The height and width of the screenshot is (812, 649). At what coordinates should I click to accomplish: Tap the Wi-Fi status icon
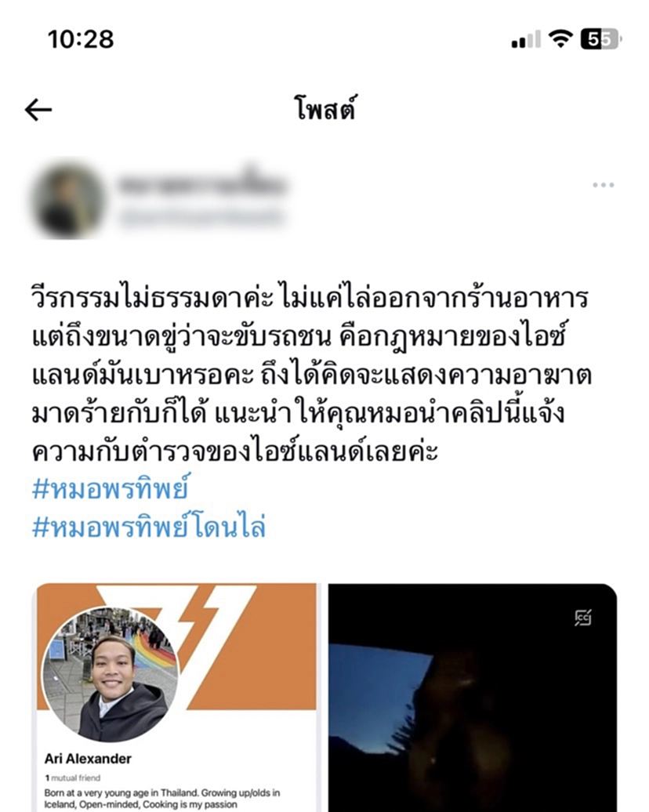pos(560,38)
